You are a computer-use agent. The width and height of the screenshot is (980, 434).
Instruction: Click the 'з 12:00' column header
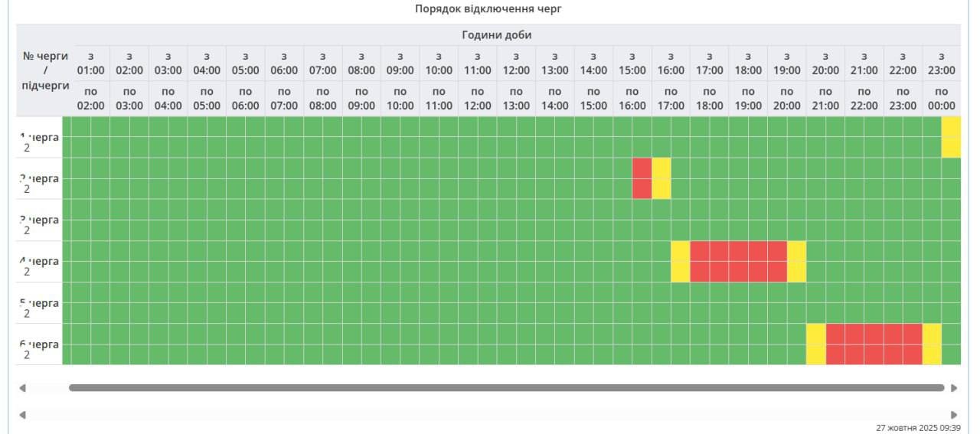tap(516, 64)
